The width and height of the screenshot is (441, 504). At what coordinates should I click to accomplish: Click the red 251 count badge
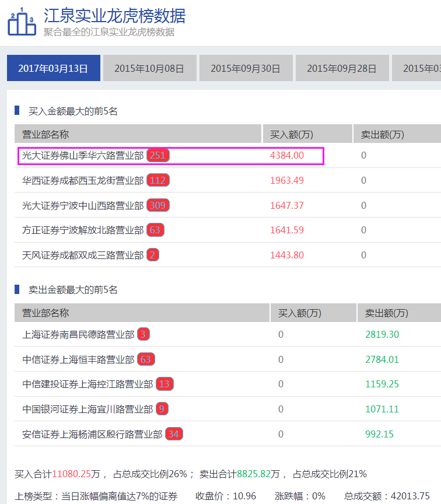point(158,156)
